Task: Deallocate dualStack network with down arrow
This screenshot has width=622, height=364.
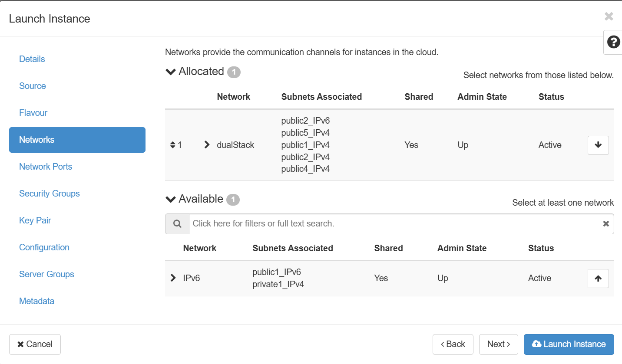Action: (x=598, y=145)
